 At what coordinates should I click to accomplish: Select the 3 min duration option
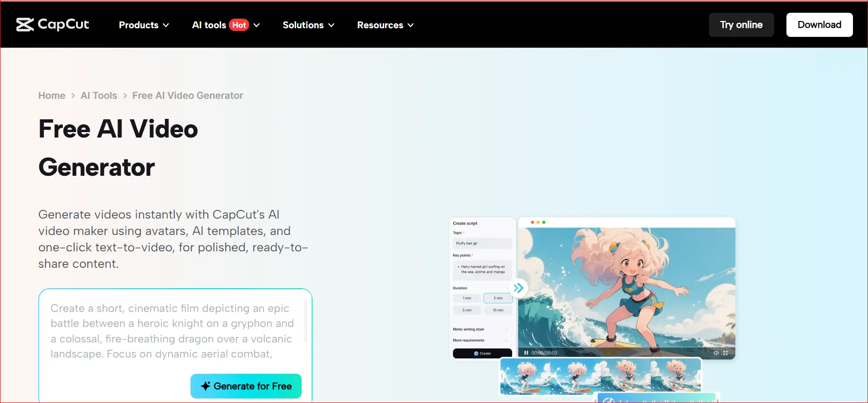[x=498, y=298]
